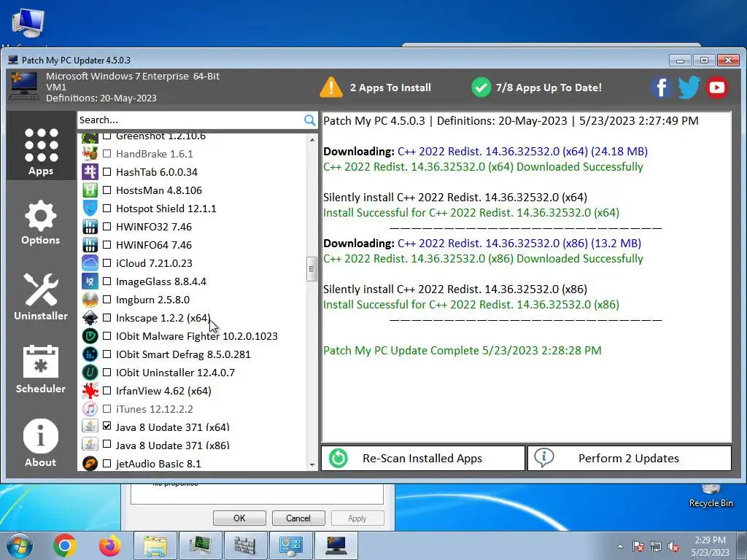The width and height of the screenshot is (747, 560).
Task: Check the Java 8 Update 371 (x86) checkbox
Action: 107,444
